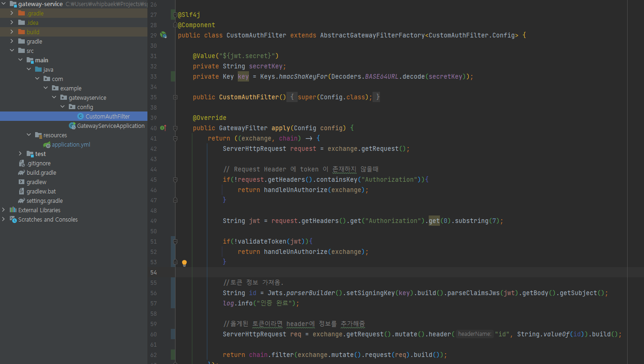
Task: Collapse the config package
Action: (63, 107)
